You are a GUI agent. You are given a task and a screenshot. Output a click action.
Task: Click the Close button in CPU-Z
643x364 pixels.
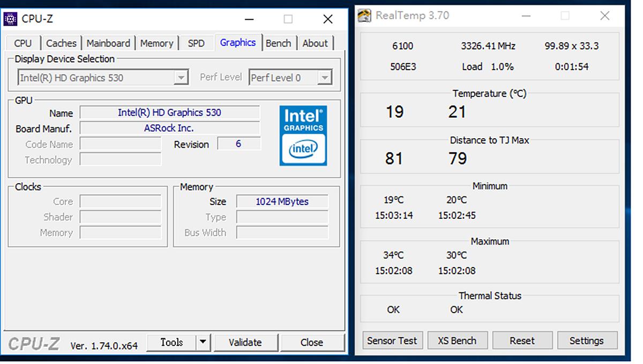coord(312,343)
